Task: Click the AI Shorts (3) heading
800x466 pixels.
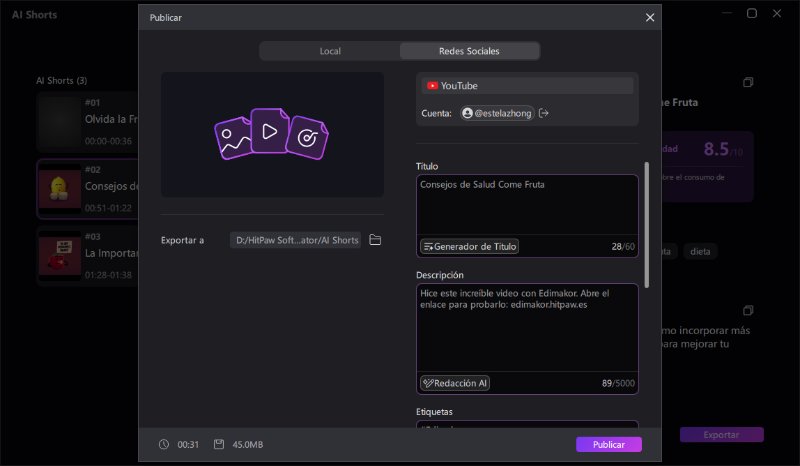Action: click(61, 81)
